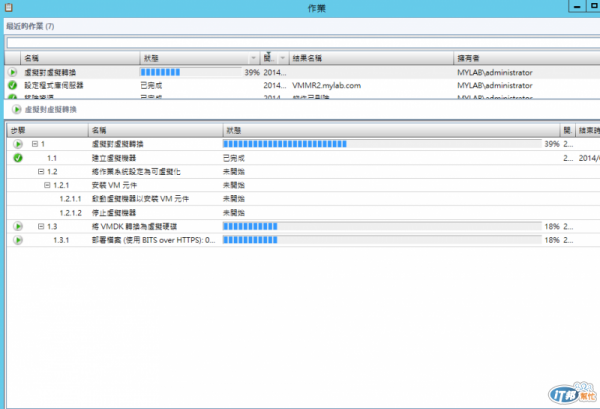600x409 pixels.
Task: Open the start time column filter dropdown arrow
Action: [283, 58]
